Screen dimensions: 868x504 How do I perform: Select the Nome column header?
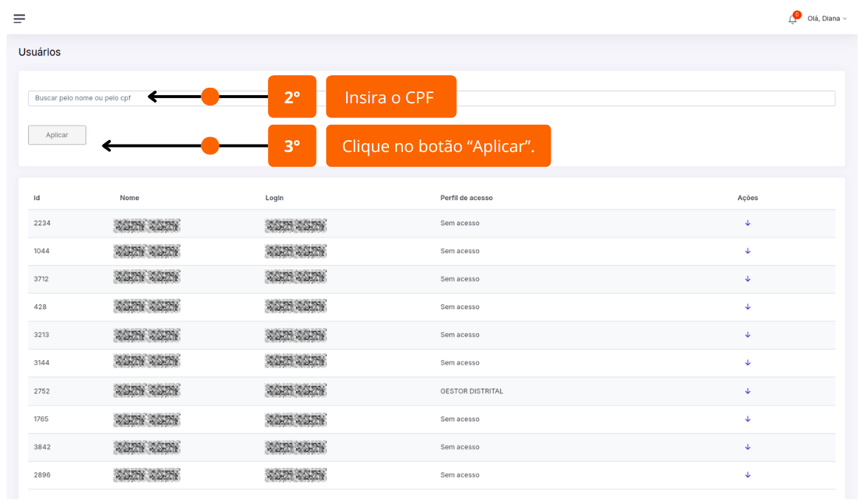point(130,198)
